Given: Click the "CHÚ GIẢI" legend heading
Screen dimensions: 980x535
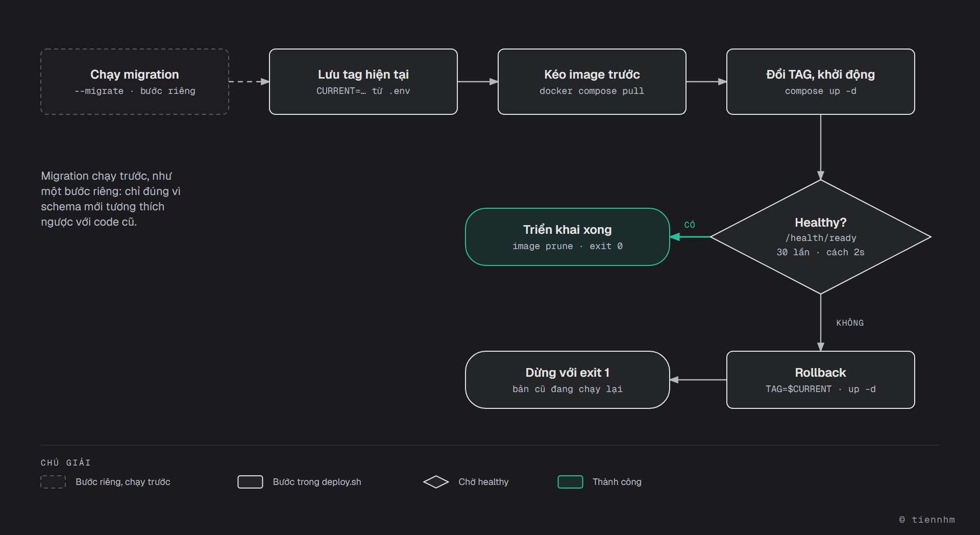Looking at the screenshot, I should tap(66, 463).
